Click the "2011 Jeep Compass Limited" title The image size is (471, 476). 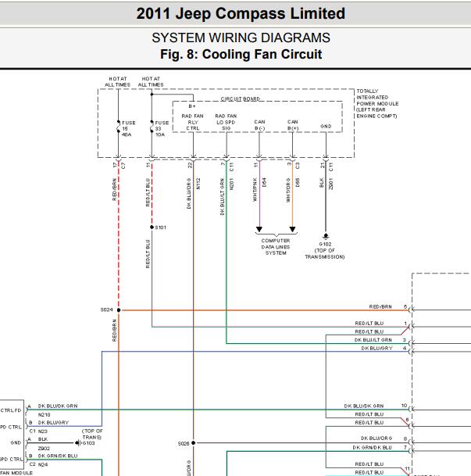(x=241, y=13)
